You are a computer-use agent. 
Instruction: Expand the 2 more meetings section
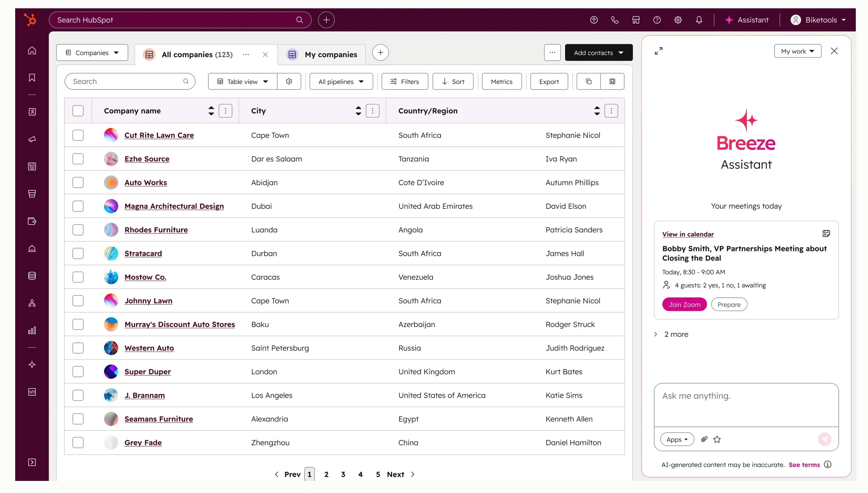point(676,334)
